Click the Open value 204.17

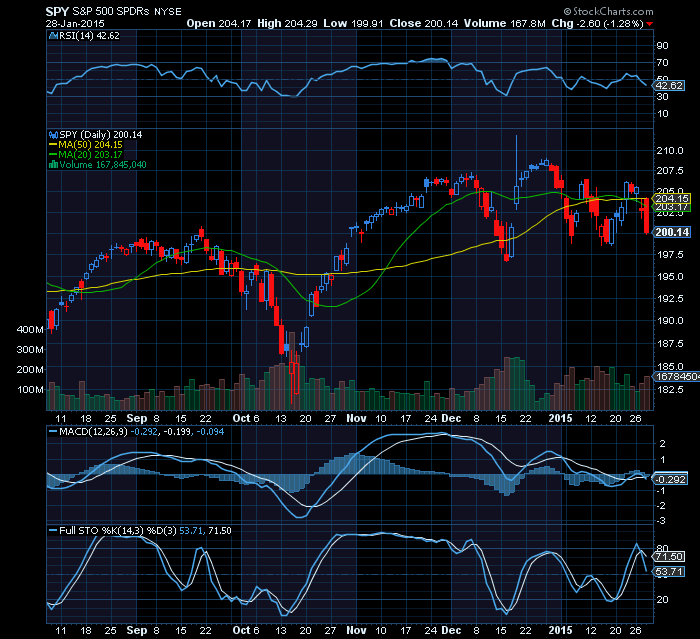235,23
